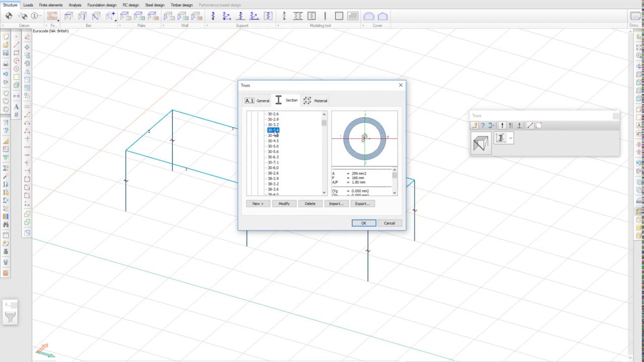Open the Analysis ribbon tab
Viewport: 644px width, 362px height.
[75, 5]
